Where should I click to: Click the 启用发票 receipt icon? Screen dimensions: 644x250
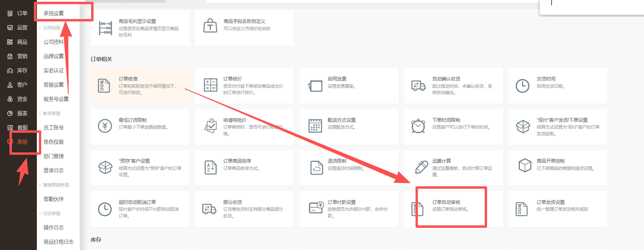[x=315, y=85]
